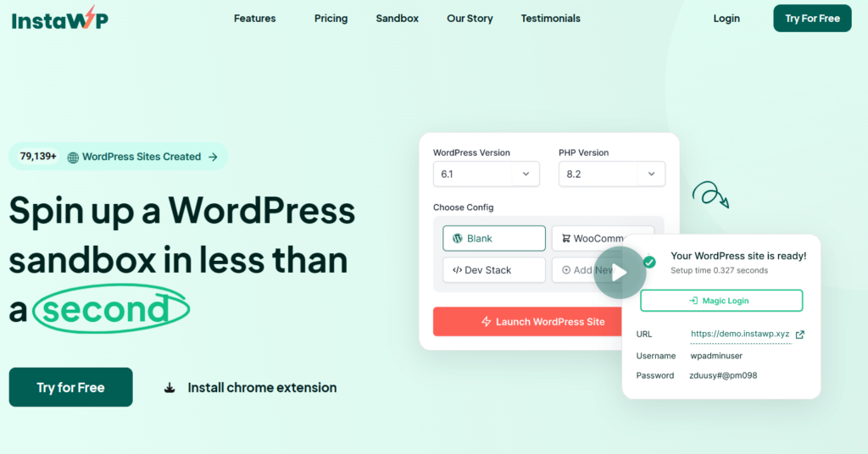Open the PHP Version dropdown
This screenshot has width=868, height=454.
612,174
